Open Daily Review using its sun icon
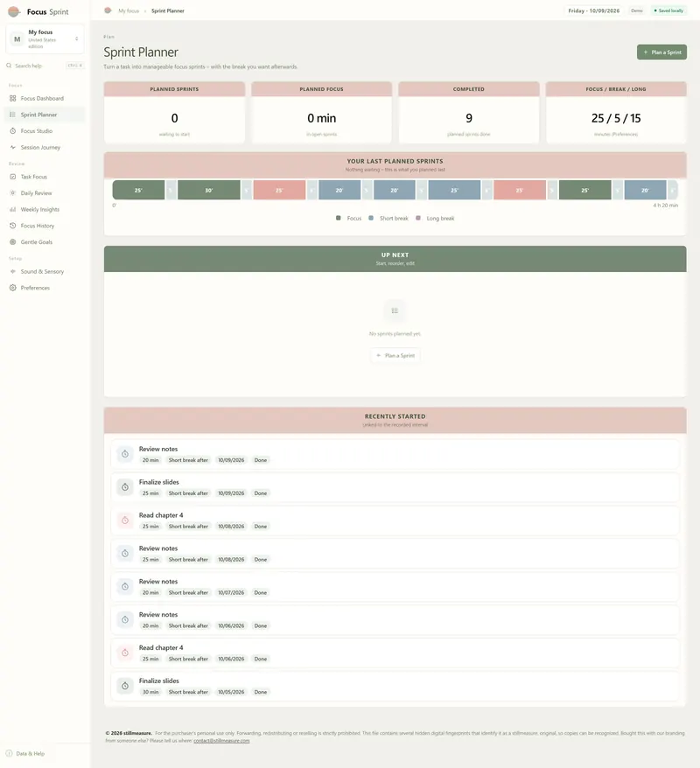This screenshot has width=700, height=768. pos(13,193)
